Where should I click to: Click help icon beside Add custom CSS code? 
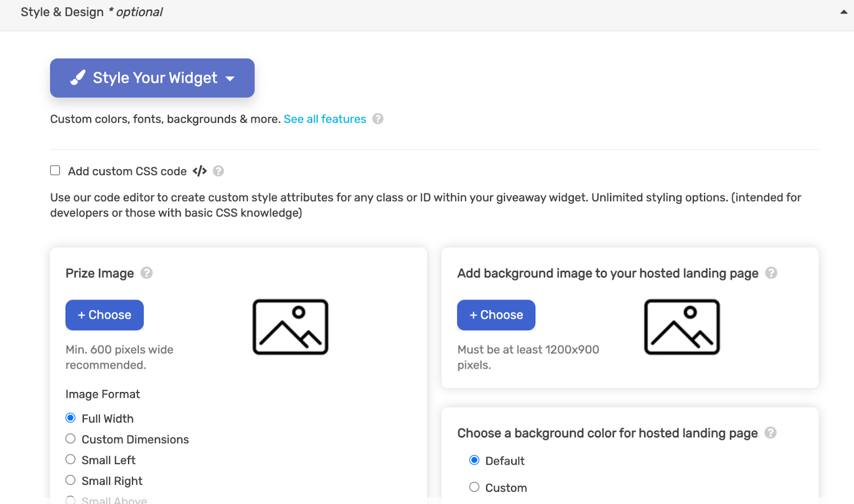click(218, 171)
